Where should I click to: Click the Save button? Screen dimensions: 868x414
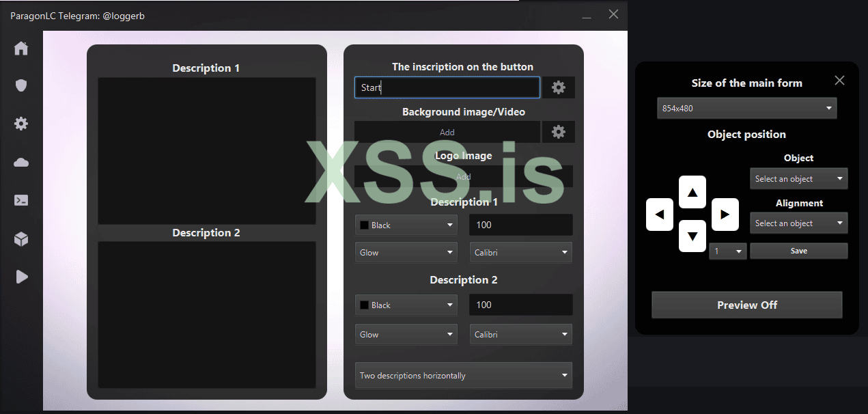pyautogui.click(x=799, y=251)
